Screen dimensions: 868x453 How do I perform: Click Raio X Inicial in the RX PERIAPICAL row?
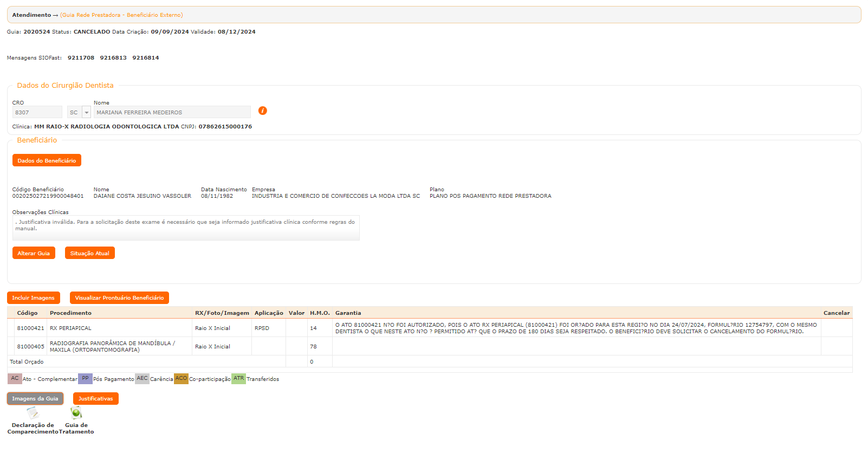212,328
